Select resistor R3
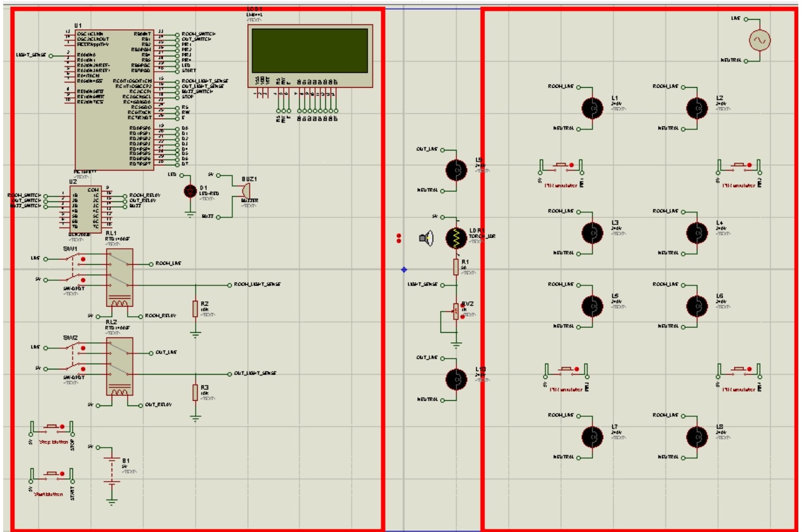The image size is (802, 532). point(196,392)
